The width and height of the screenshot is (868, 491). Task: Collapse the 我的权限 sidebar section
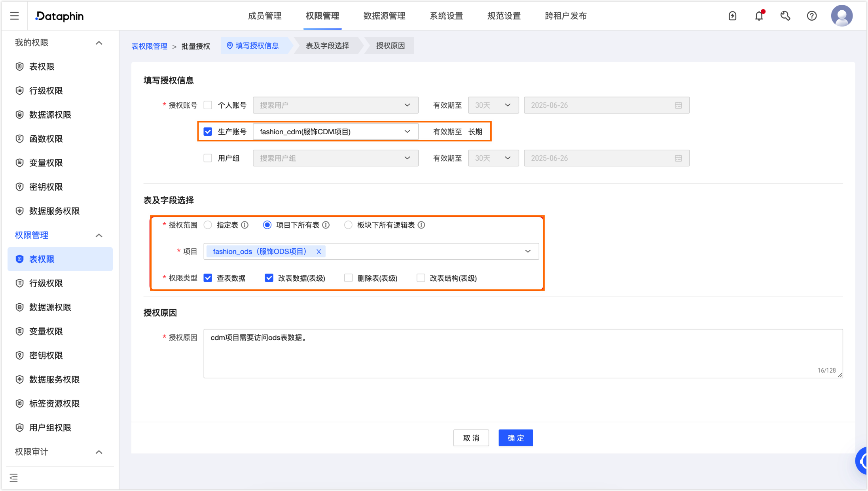[99, 43]
